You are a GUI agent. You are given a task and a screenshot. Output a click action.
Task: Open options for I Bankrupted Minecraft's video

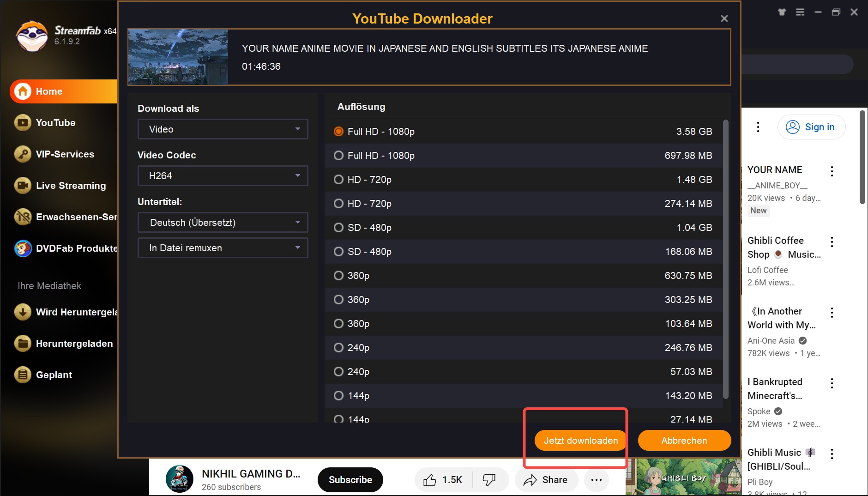[x=832, y=383]
